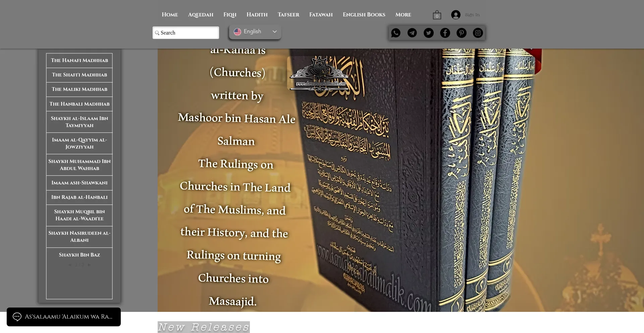
Task: Open the More navigation menu
Action: 403,15
